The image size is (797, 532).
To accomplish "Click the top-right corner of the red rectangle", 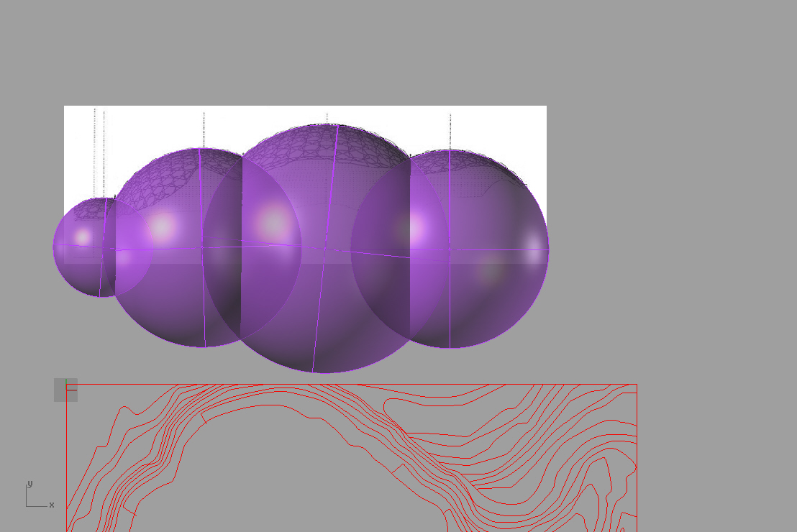I will tap(637, 384).
